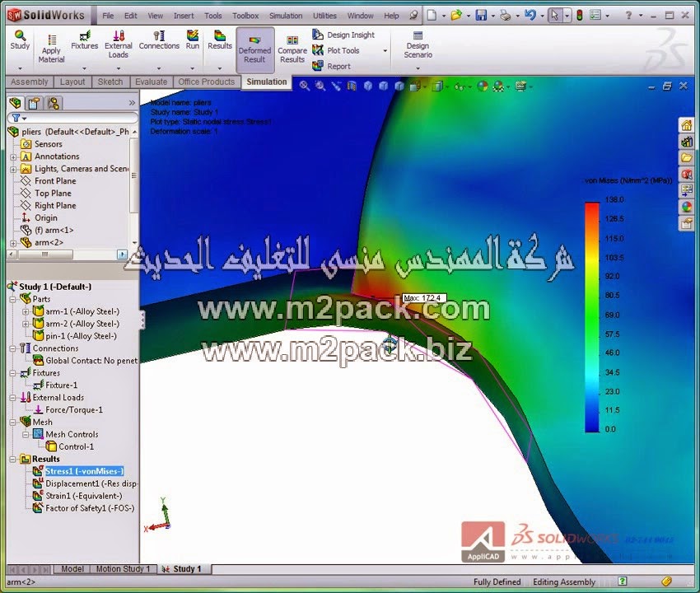Open the Section View tool

(352, 86)
